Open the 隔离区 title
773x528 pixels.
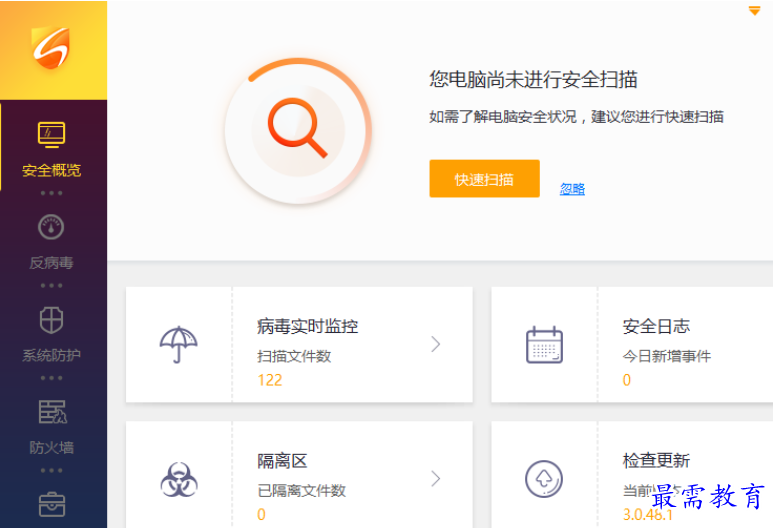(x=282, y=461)
